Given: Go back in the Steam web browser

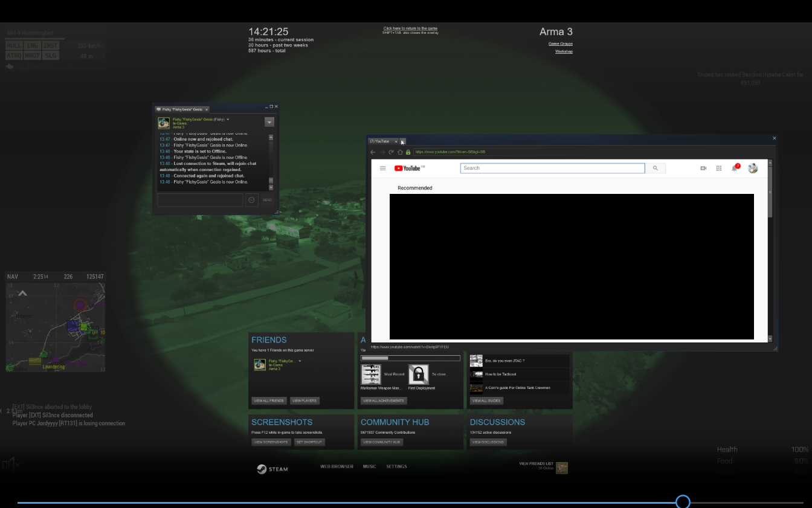Looking at the screenshot, I should pos(373,152).
